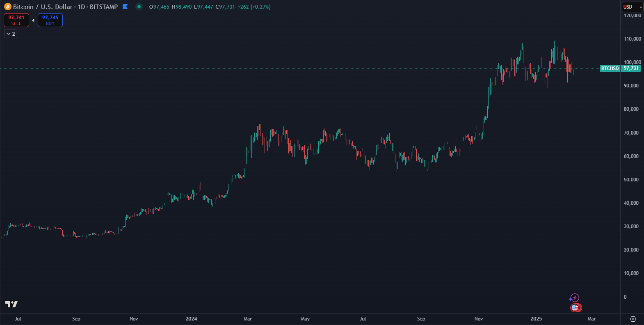Click the TradingView logo

point(11,304)
